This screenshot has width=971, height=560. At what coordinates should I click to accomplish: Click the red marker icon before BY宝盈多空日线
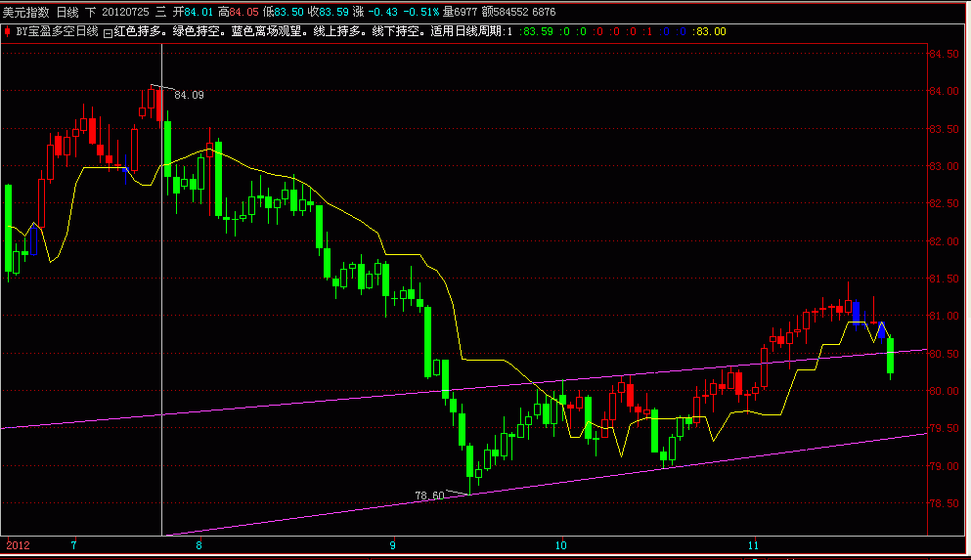[7, 31]
